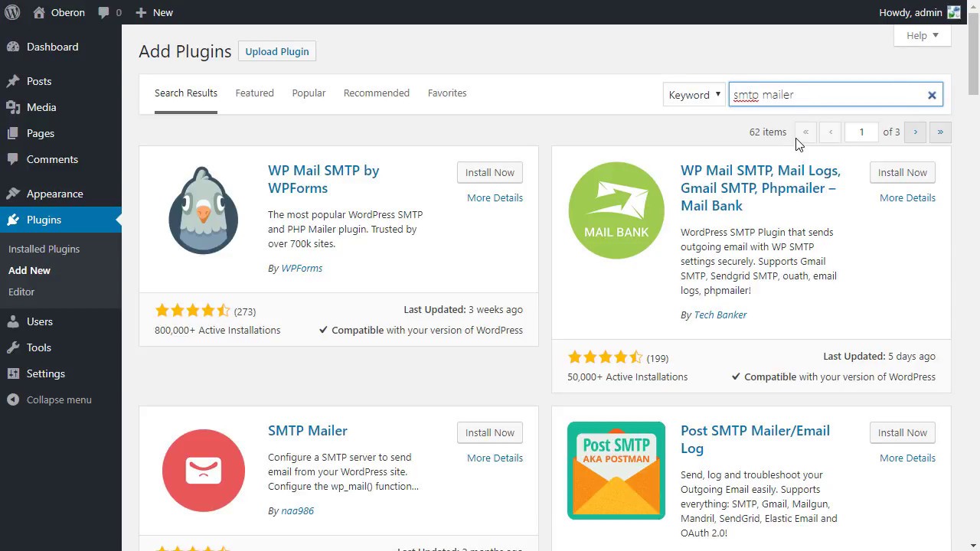Click the (199) ratings count
The width and height of the screenshot is (980, 551).
(658, 359)
